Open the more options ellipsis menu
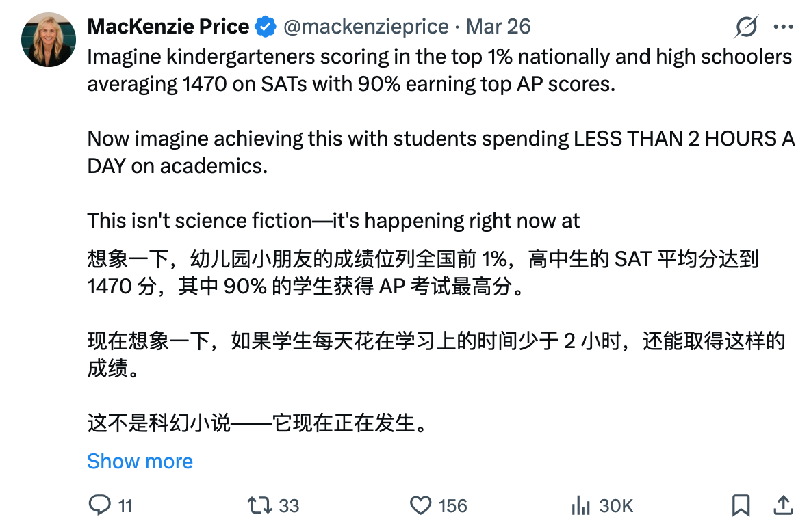 pos(785,26)
